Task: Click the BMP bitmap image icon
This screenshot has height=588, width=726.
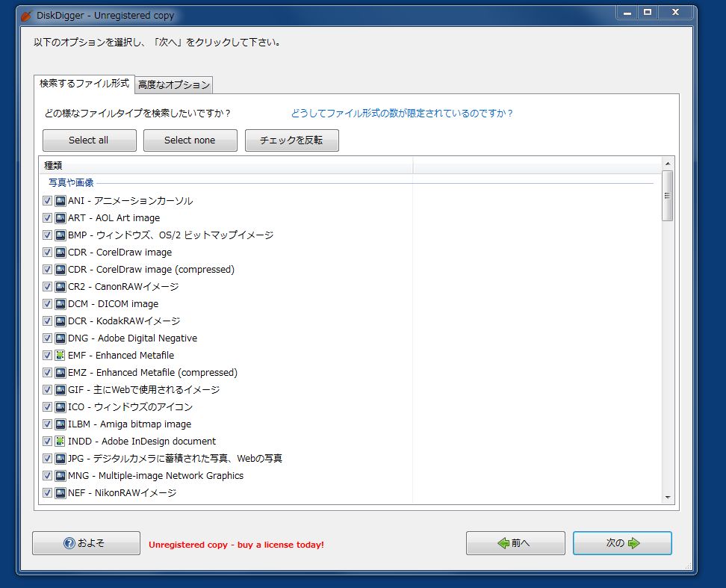Action: pos(60,235)
